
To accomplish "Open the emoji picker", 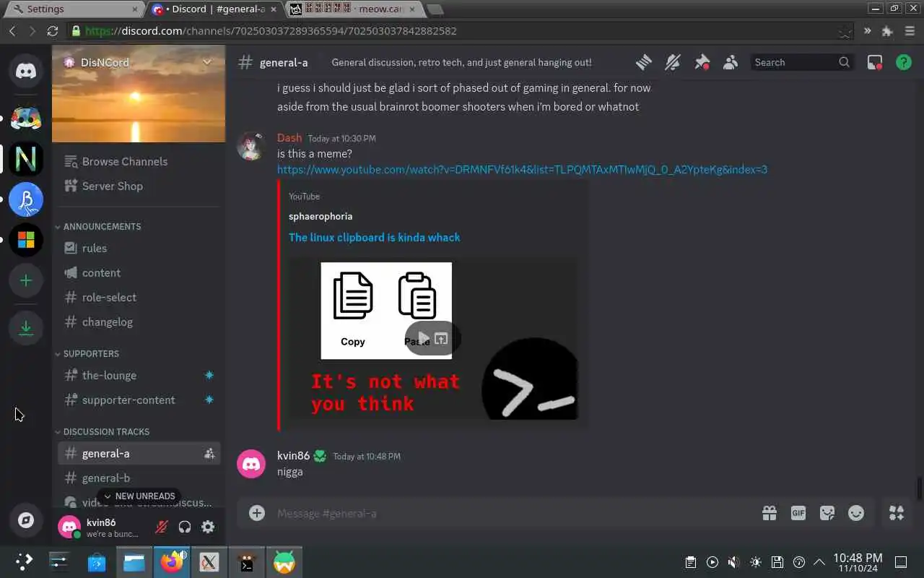I will [856, 513].
